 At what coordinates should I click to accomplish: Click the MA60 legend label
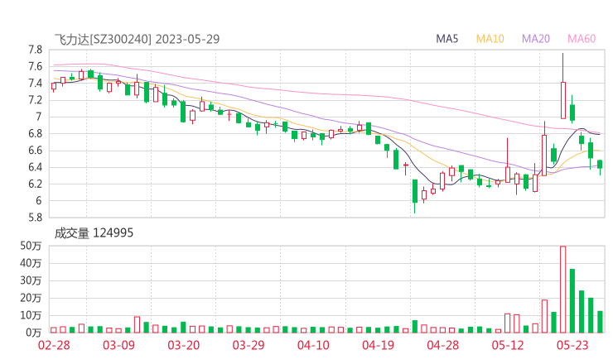pos(582,39)
